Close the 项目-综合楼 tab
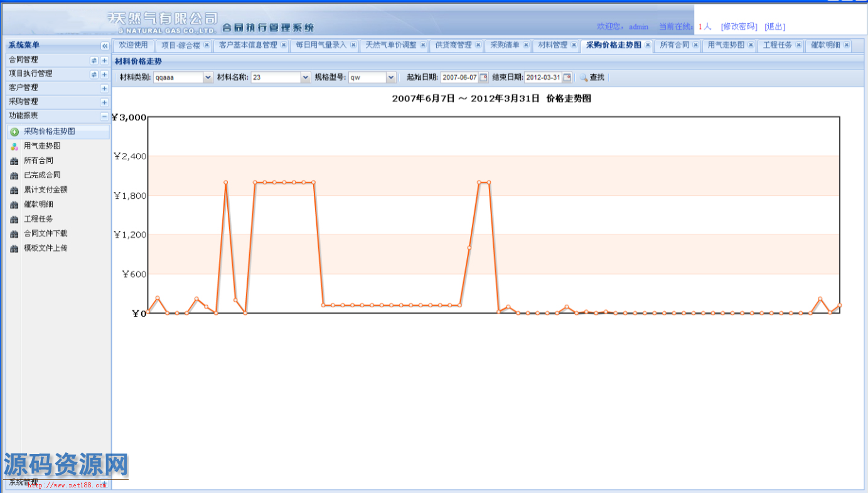The width and height of the screenshot is (868, 493). (207, 45)
